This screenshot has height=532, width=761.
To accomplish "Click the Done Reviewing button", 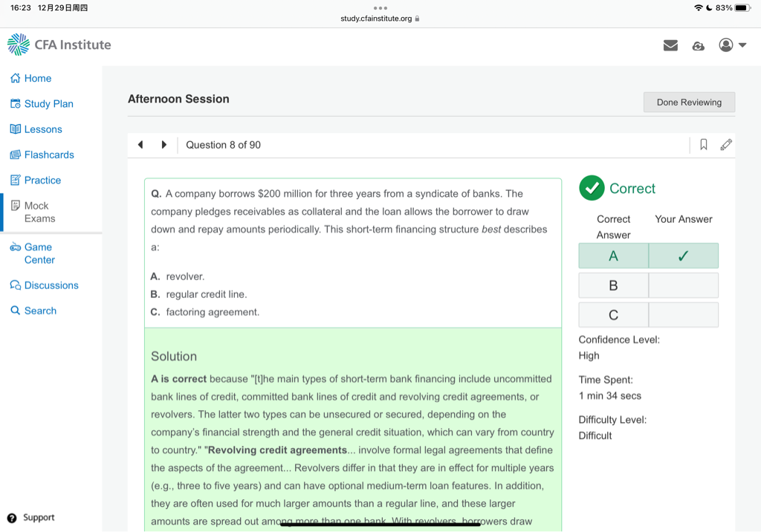I will [x=689, y=103].
